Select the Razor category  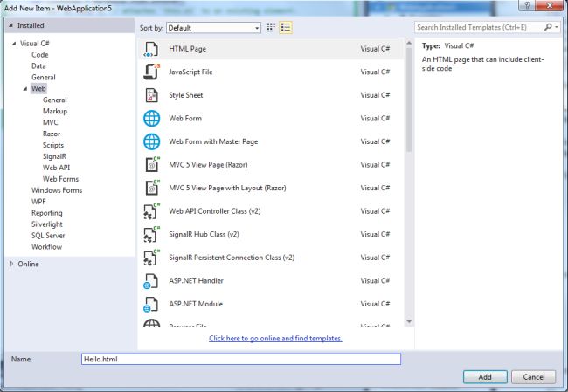coord(52,134)
